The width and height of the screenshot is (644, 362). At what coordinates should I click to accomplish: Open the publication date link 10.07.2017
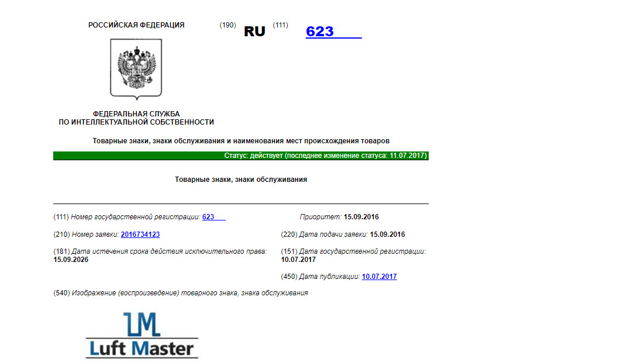click(x=379, y=277)
